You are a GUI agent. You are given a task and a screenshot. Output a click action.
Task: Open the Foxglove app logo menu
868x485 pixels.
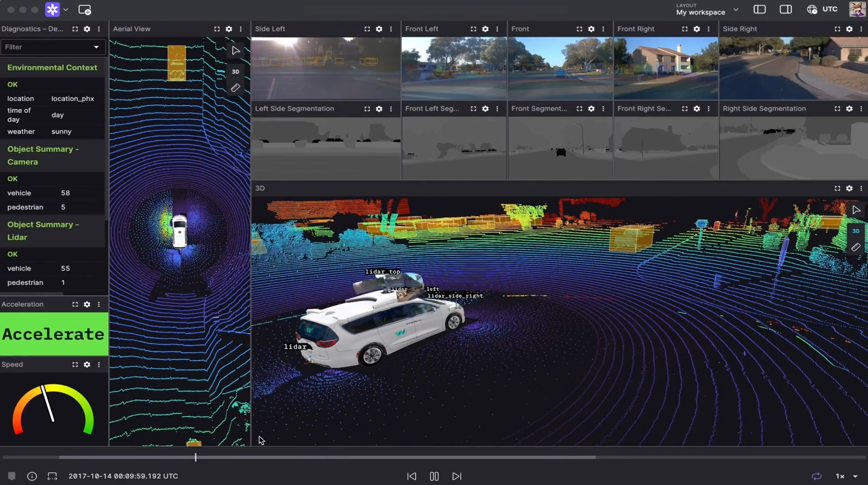point(52,10)
